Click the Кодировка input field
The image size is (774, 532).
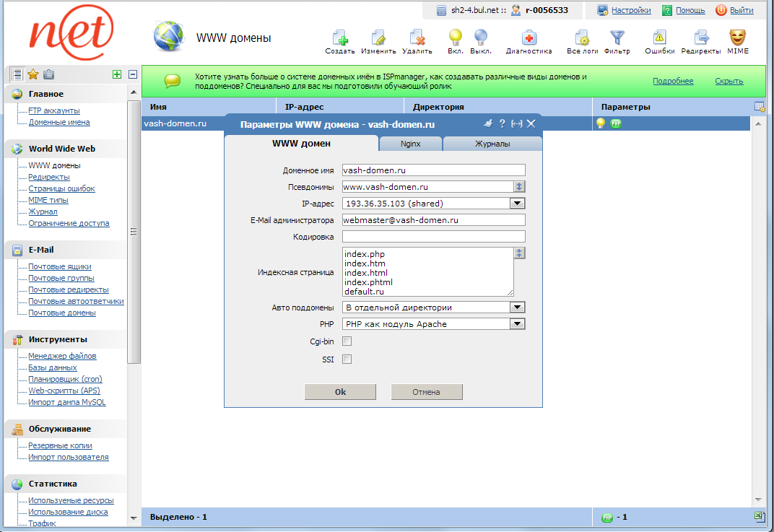click(433, 237)
